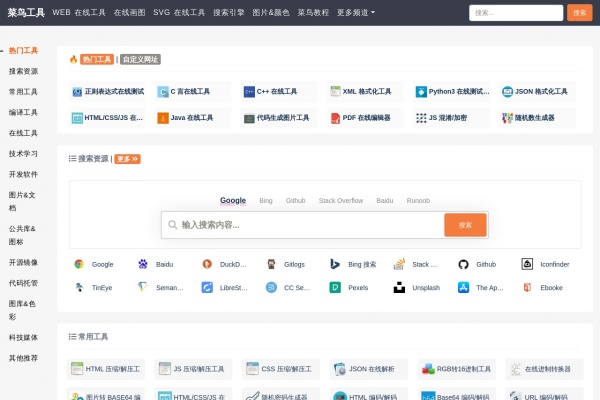Click 编译工具 in the left sidebar

click(x=23, y=112)
